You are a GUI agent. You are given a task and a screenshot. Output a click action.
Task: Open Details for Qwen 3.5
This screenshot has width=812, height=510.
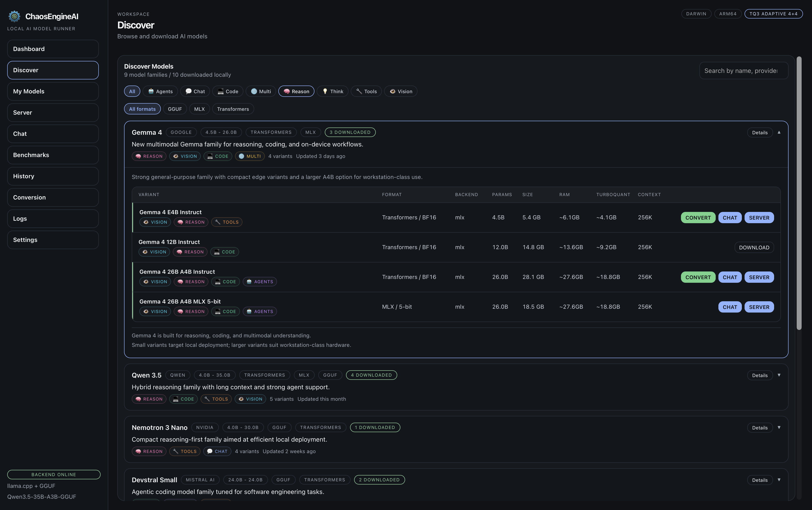tap(760, 376)
